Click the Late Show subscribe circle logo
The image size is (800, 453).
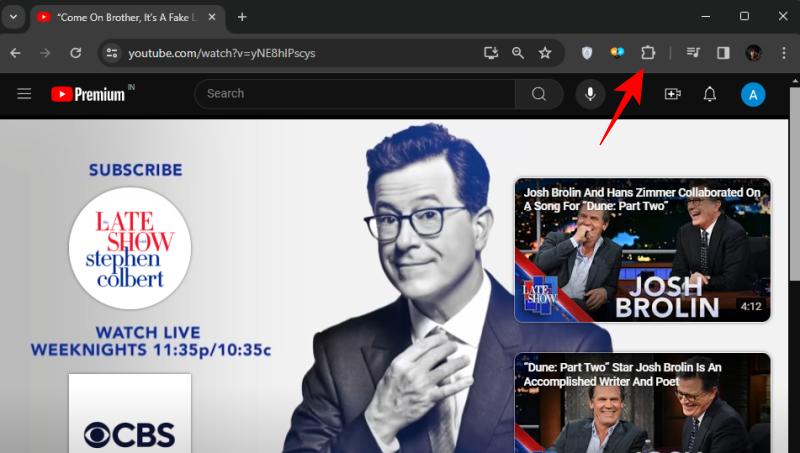click(x=130, y=248)
